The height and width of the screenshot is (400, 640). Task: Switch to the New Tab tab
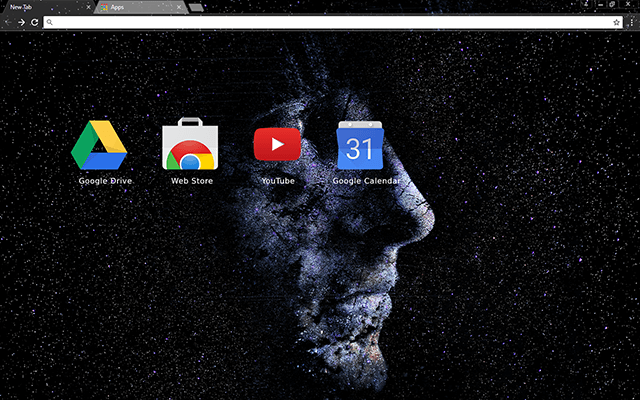tap(40, 7)
